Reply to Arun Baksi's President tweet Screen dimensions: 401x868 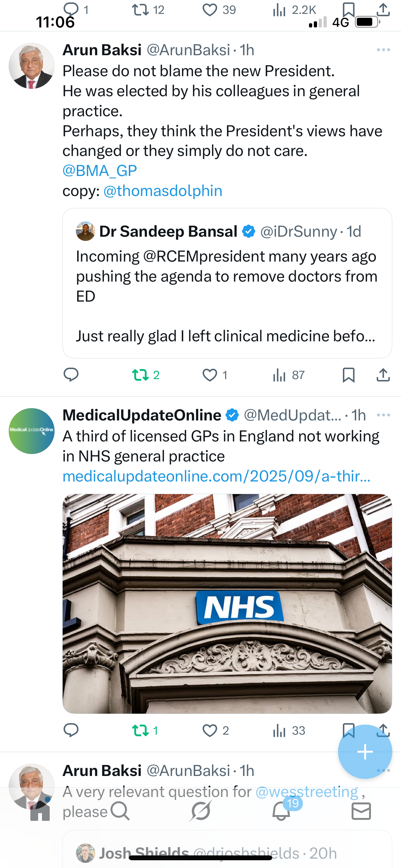tap(71, 375)
